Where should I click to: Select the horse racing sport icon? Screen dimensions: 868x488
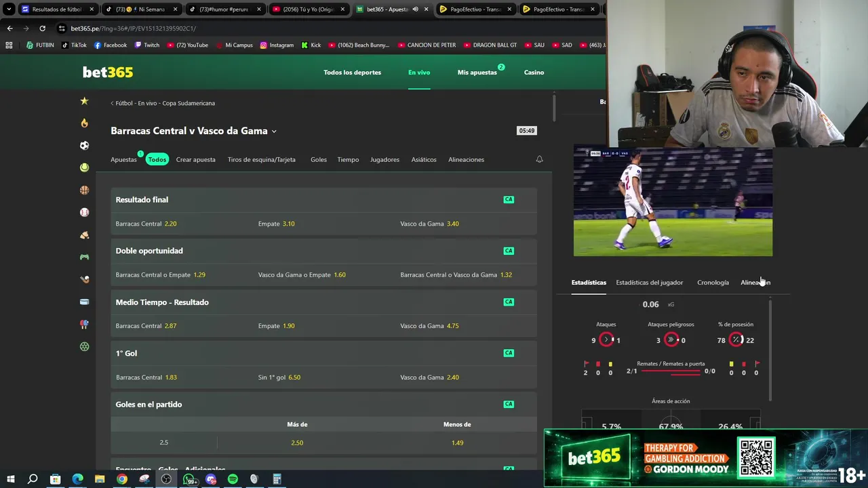click(x=84, y=235)
